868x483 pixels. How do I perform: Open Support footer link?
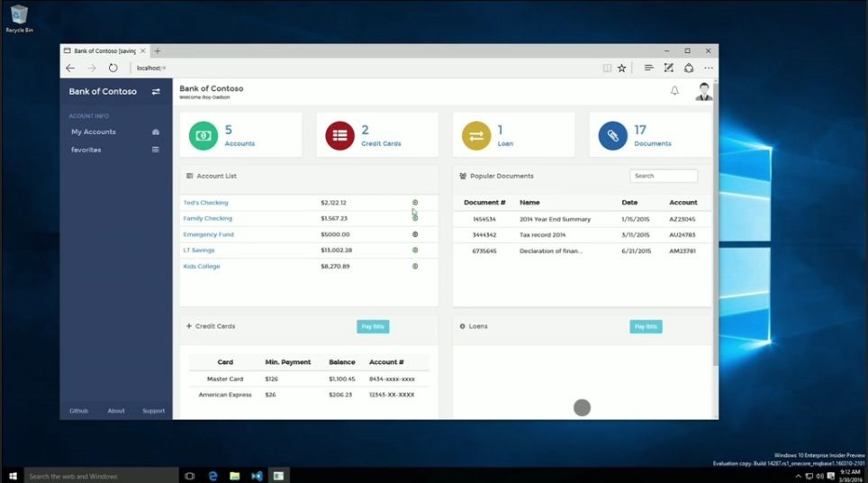pos(153,411)
